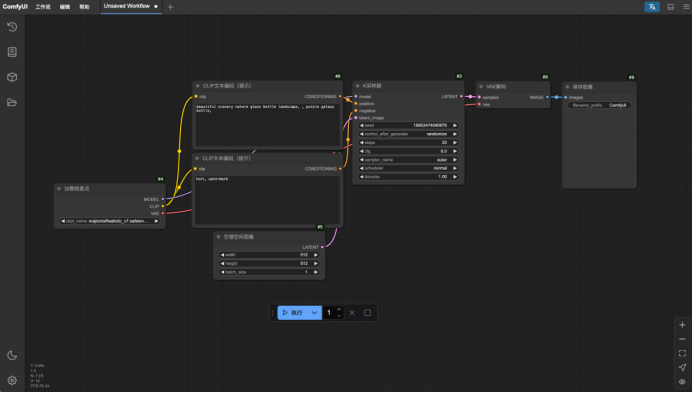Expand the execute button dropdown chevron
Image resolution: width=692 pixels, height=393 pixels.
[314, 313]
